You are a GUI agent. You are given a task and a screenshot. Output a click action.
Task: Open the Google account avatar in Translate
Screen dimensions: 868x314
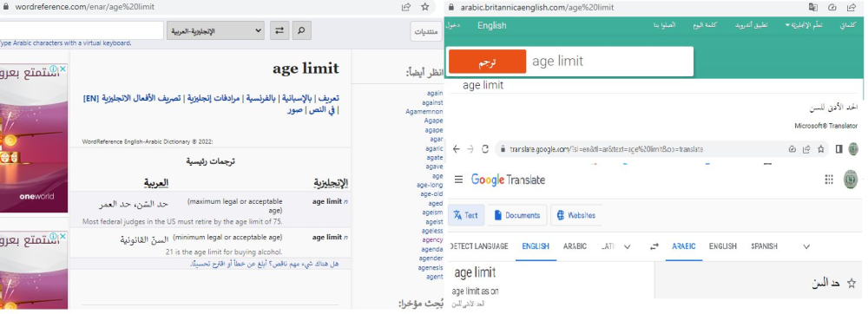(x=851, y=179)
